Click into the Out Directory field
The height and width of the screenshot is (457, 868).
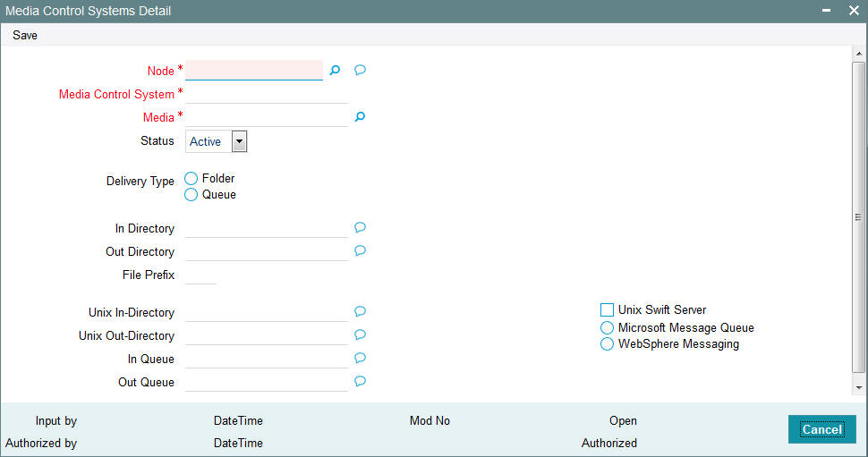[x=267, y=251]
